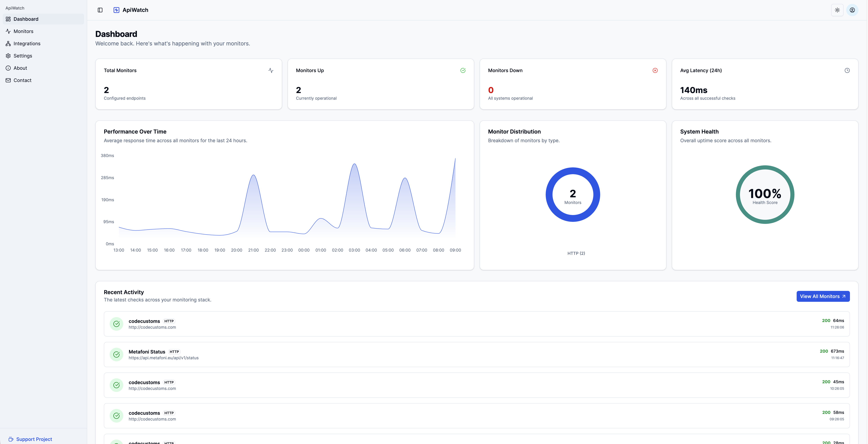
Task: Toggle the sidebar collapse icon
Action: pos(100,10)
